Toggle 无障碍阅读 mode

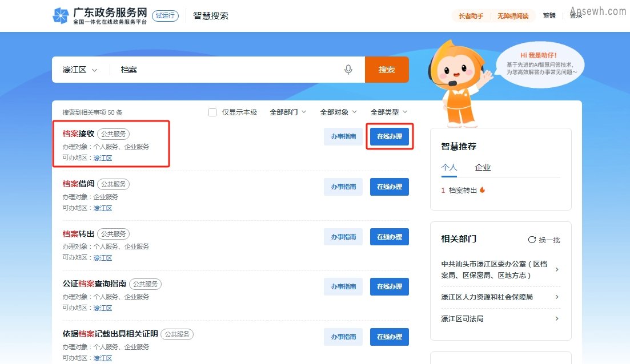tap(513, 16)
